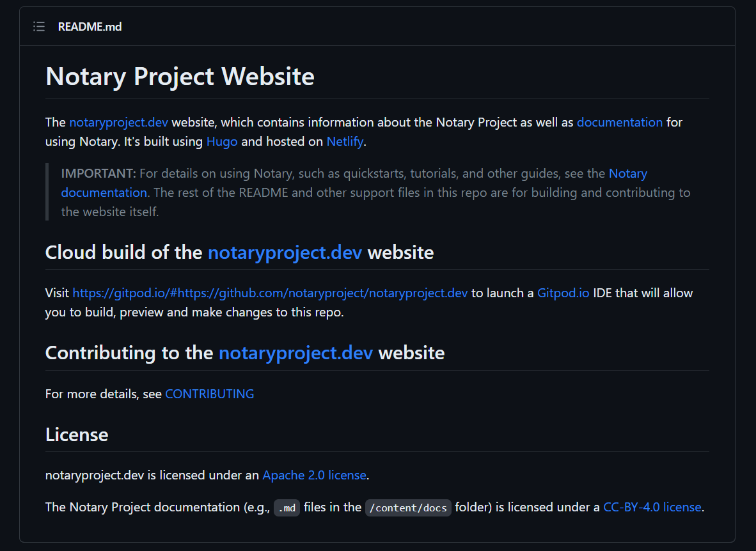Click the Notary Project Website title heading
The image size is (756, 551).
(x=179, y=76)
